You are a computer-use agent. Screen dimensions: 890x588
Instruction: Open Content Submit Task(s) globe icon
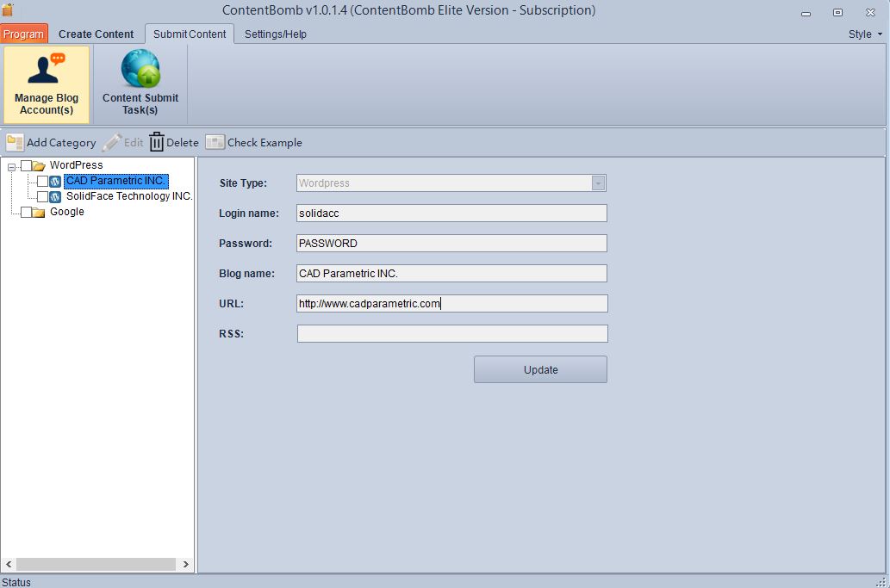(x=140, y=69)
